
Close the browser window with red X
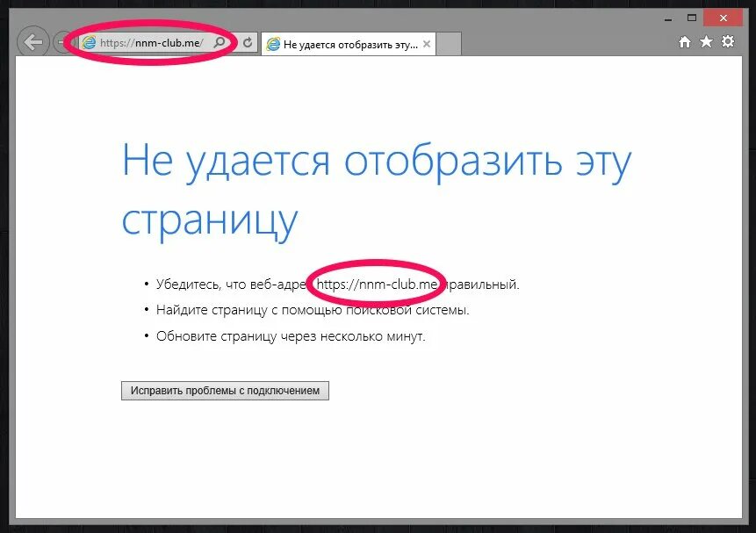(x=723, y=18)
